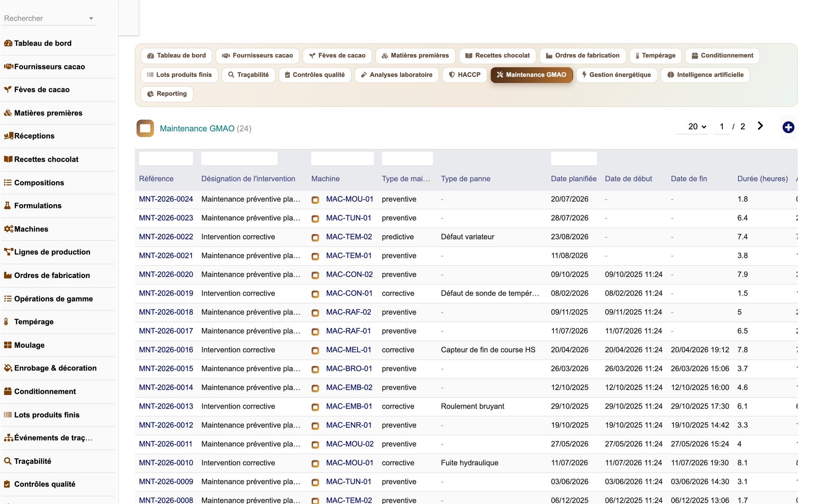Click Désignation de l'intervention filter field
815x504 pixels.
[x=239, y=159]
